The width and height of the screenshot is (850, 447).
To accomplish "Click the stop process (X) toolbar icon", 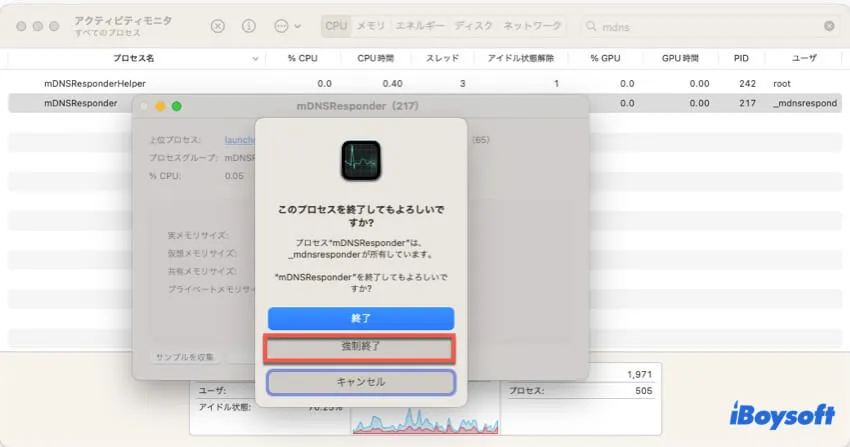I will [218, 26].
